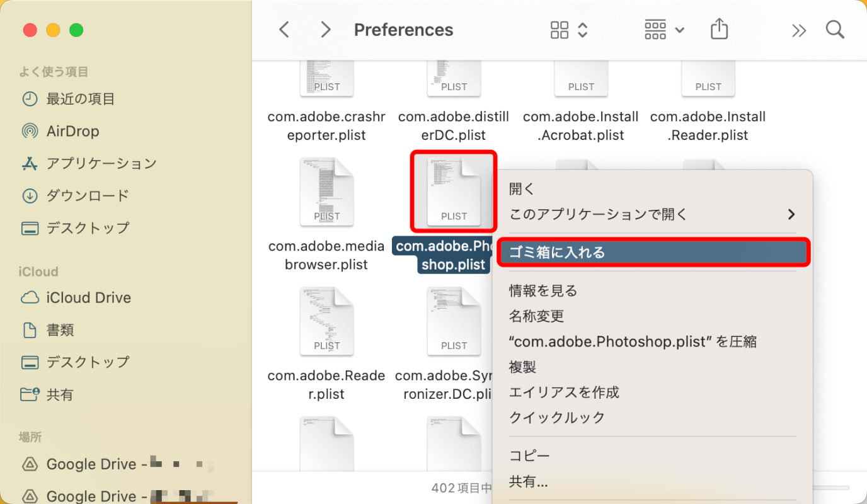The height and width of the screenshot is (504, 867).
Task: Show more toolbar items with double chevron
Action: click(x=799, y=30)
